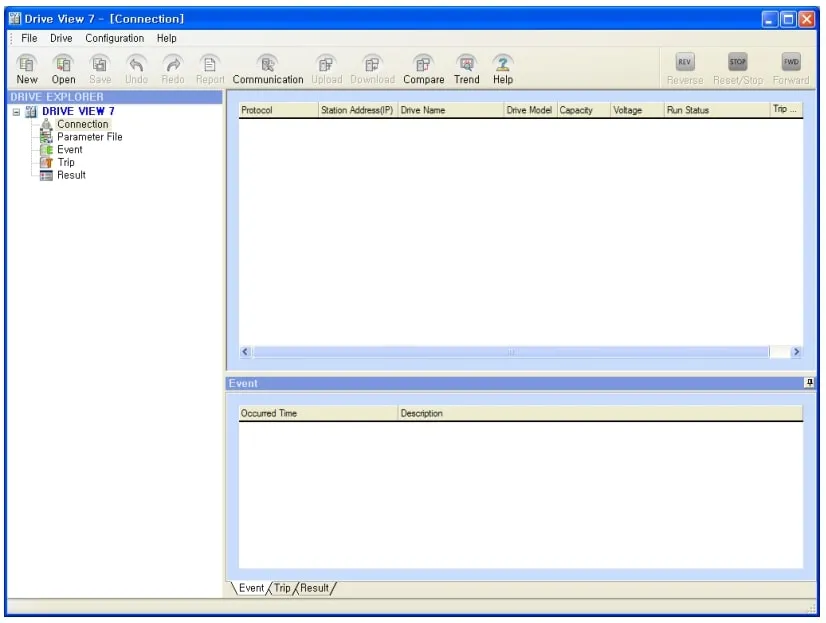This screenshot has width=826, height=623.
Task: Switch to the Trip tab
Action: click(281, 588)
